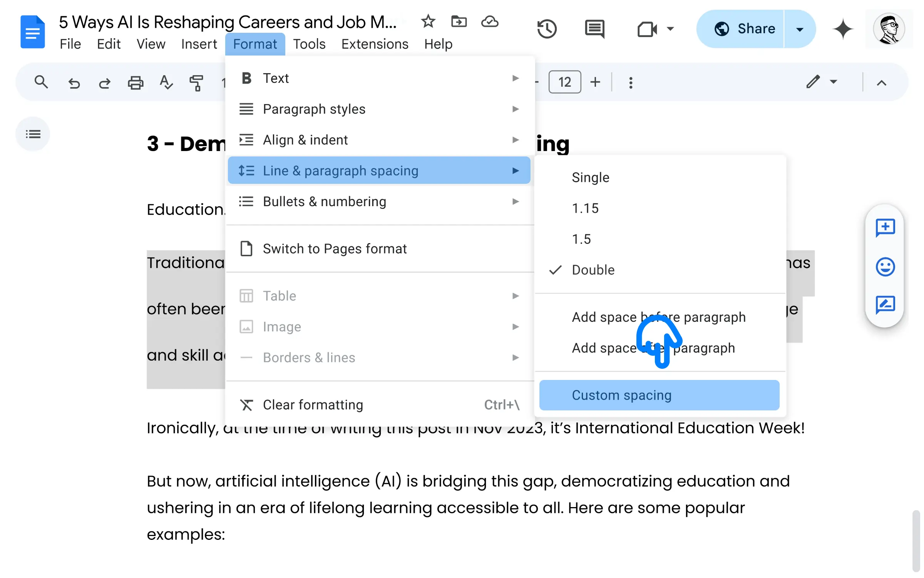
Task: Select 1.15 line spacing
Action: [660, 208]
